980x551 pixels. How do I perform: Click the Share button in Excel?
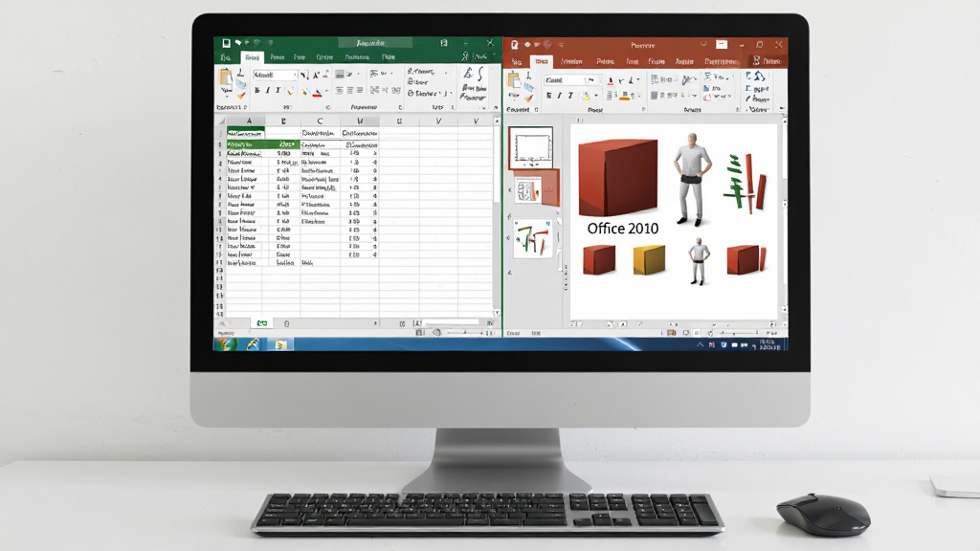point(475,56)
